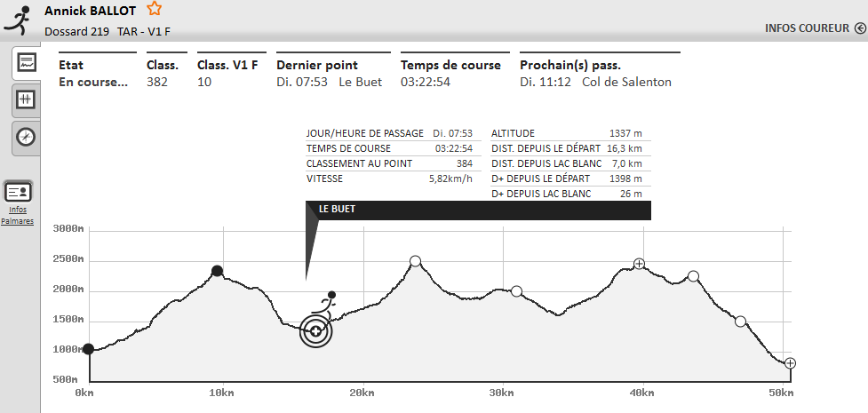This screenshot has height=413, width=868.
Task: Click the Le Buet target checkpoint marker
Action: (315, 331)
